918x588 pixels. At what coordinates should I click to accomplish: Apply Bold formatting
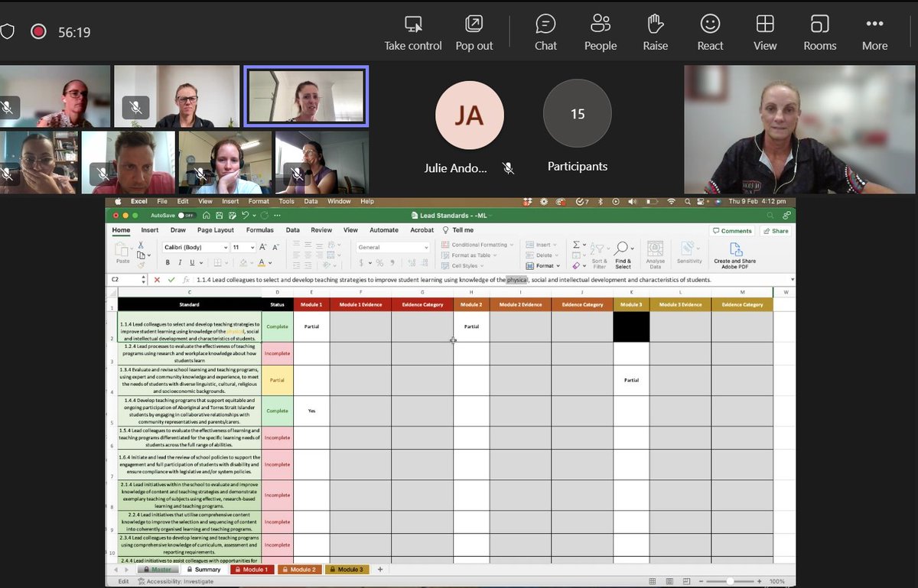tap(168, 263)
